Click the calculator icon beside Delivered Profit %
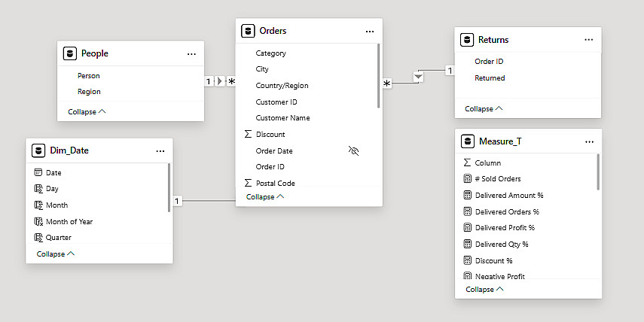644x322 pixels. coord(467,228)
